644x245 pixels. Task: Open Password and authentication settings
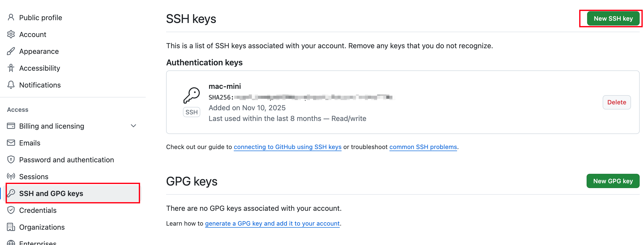pyautogui.click(x=66, y=160)
